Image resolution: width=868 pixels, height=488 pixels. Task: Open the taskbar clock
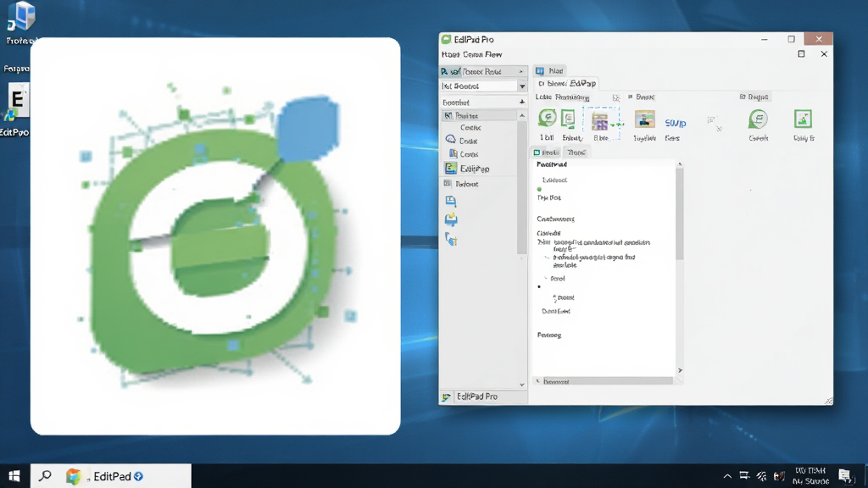810,476
